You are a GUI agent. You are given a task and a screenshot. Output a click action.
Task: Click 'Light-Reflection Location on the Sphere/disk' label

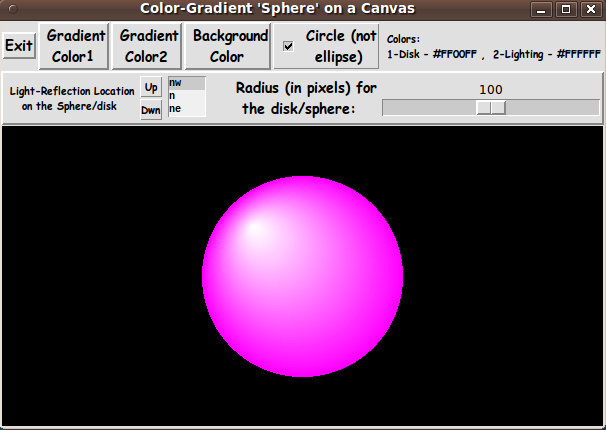pos(71,99)
